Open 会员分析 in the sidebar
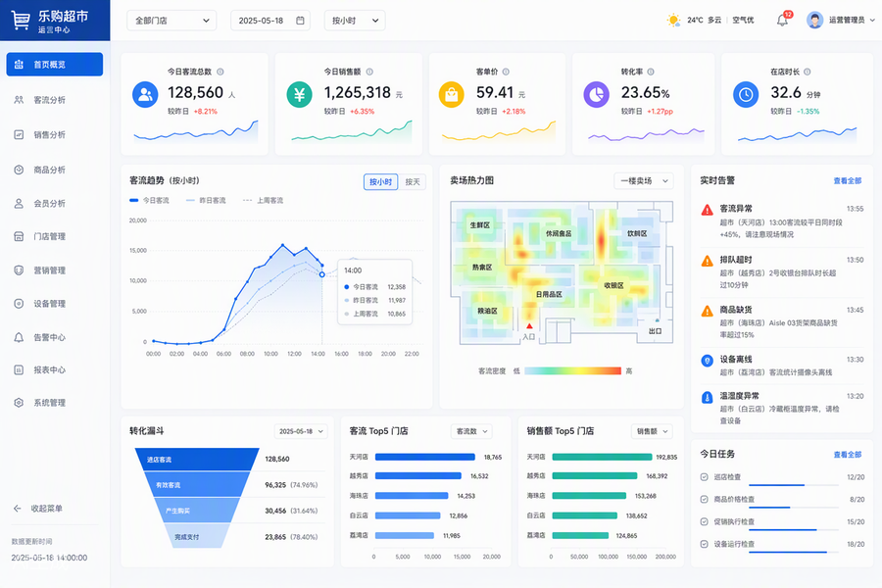 coord(55,204)
